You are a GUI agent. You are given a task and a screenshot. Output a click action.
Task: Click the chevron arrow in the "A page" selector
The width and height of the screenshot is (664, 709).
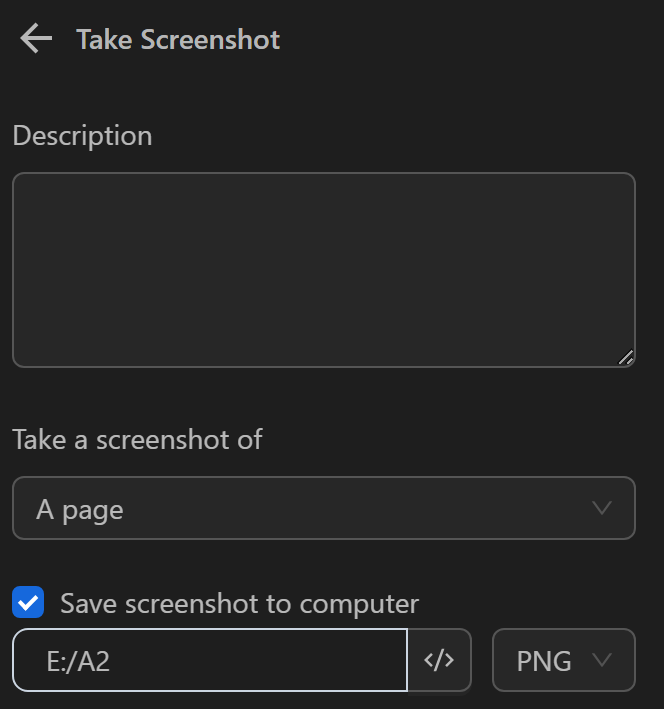602,508
